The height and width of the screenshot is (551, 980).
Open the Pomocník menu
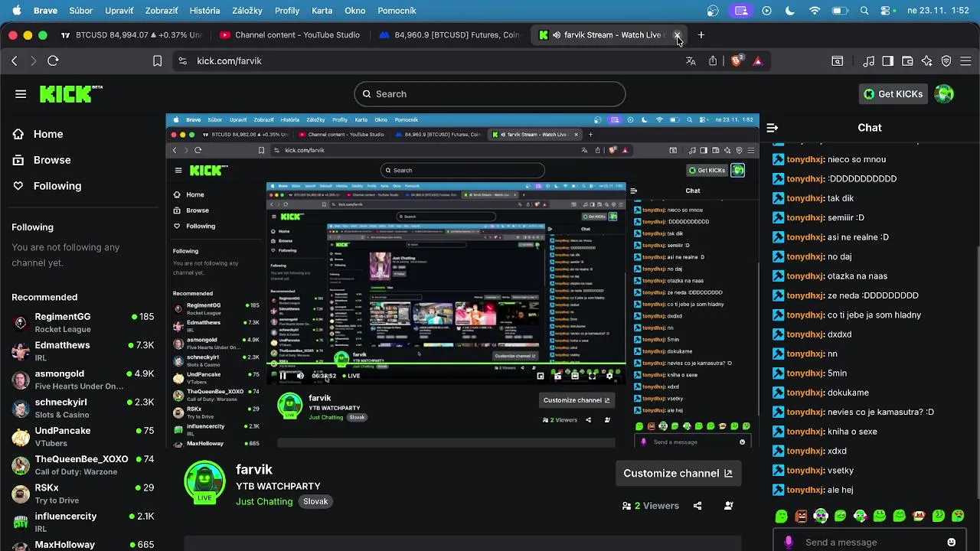[x=397, y=11]
